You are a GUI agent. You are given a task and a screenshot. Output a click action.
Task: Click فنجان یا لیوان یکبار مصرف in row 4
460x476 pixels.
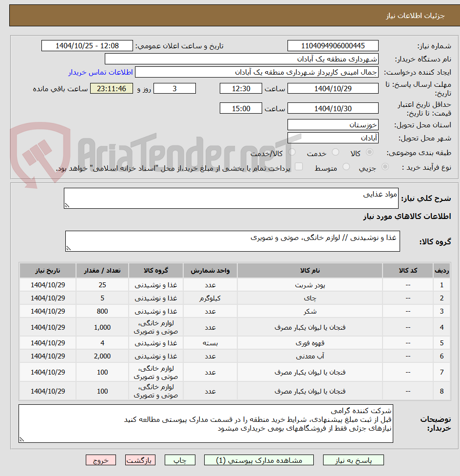click(x=310, y=327)
